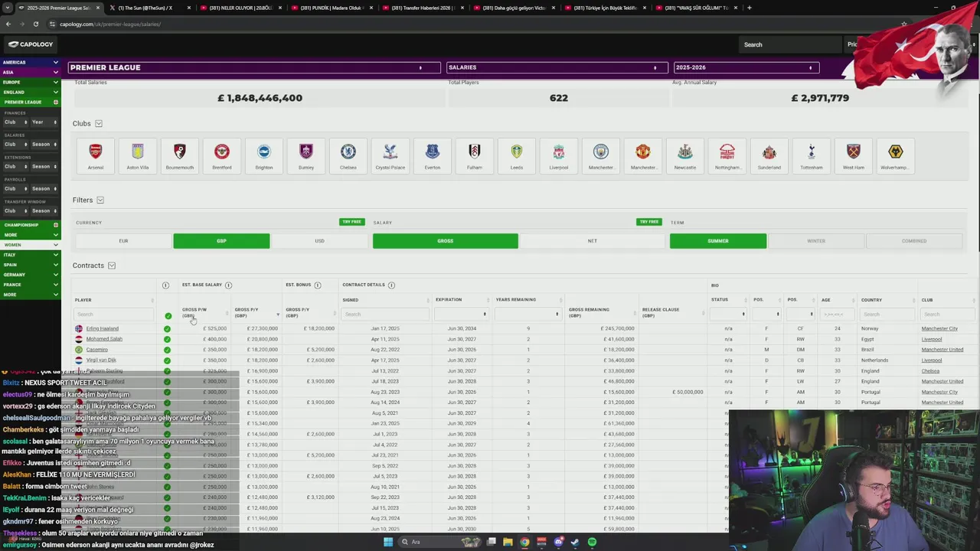Open Mohamed Salah player link
Screen dimensions: 980x551
coord(104,339)
